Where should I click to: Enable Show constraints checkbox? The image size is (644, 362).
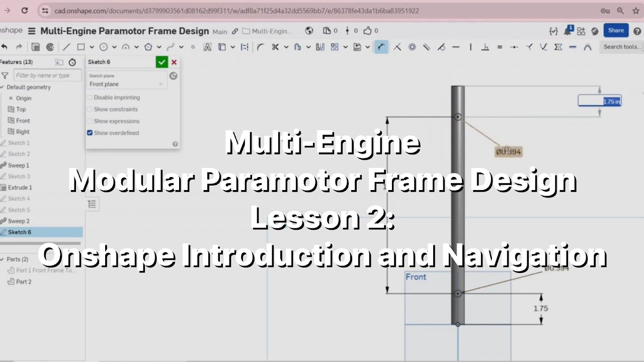(x=90, y=109)
